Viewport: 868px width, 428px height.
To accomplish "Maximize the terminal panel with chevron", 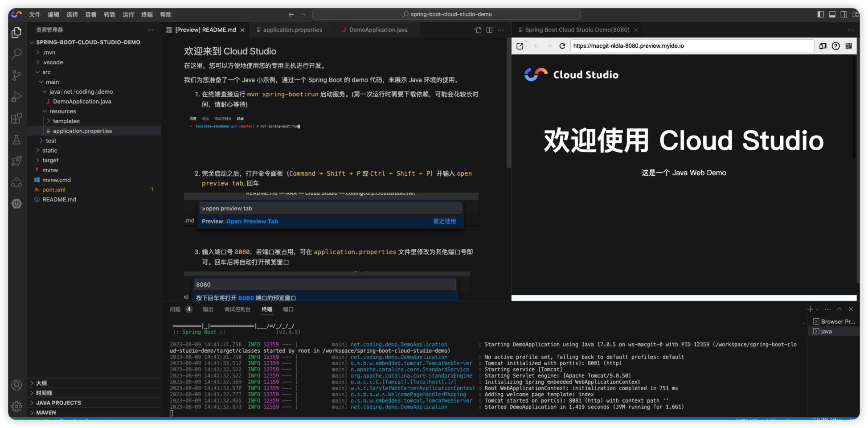I will pos(839,309).
